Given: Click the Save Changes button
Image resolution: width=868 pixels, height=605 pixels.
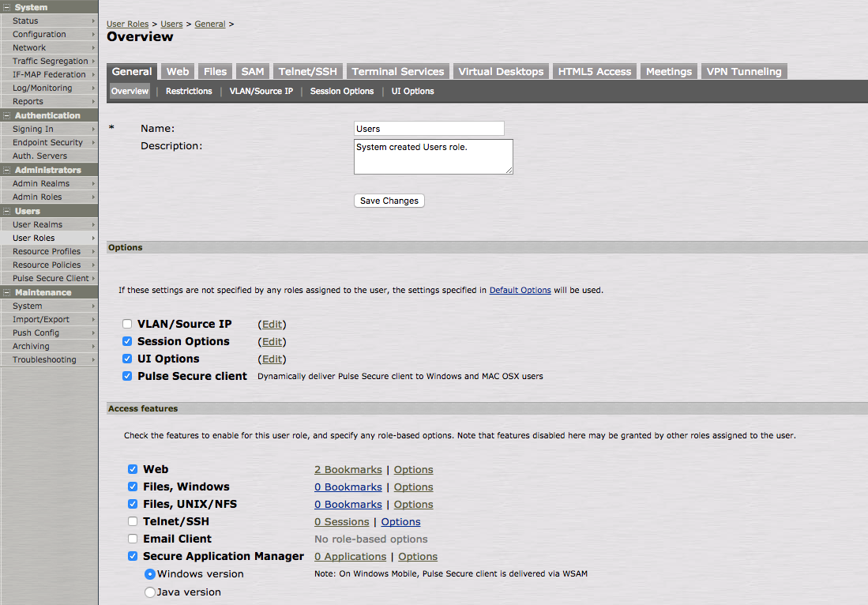Looking at the screenshot, I should (x=389, y=201).
